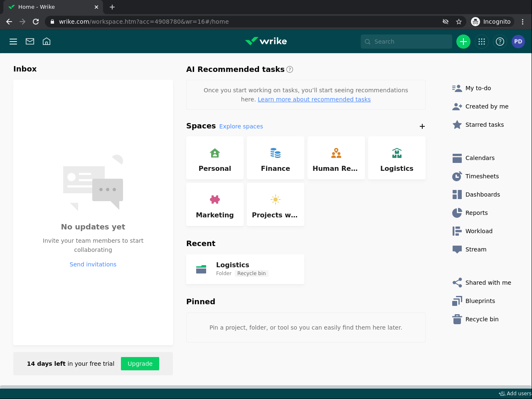532x399 pixels.
Task: Click the Workload icon
Action: [x=457, y=231]
